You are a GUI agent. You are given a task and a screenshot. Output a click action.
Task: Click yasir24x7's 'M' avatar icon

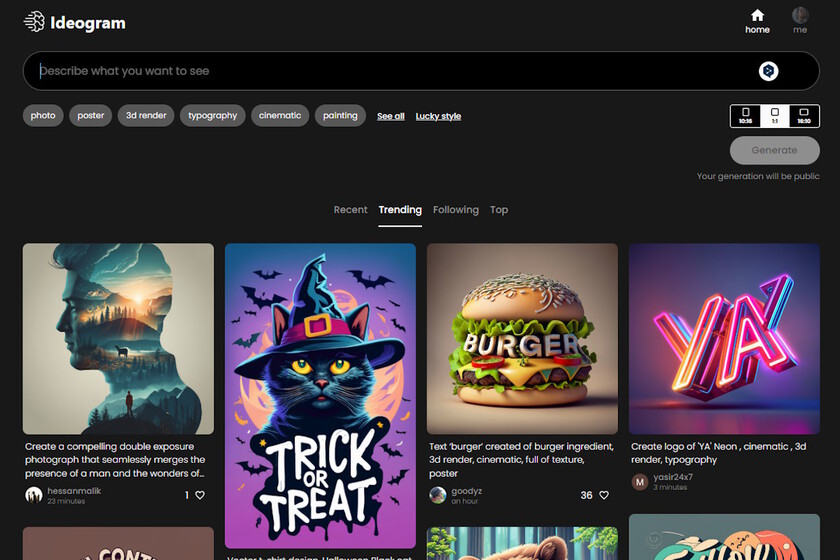pos(640,482)
